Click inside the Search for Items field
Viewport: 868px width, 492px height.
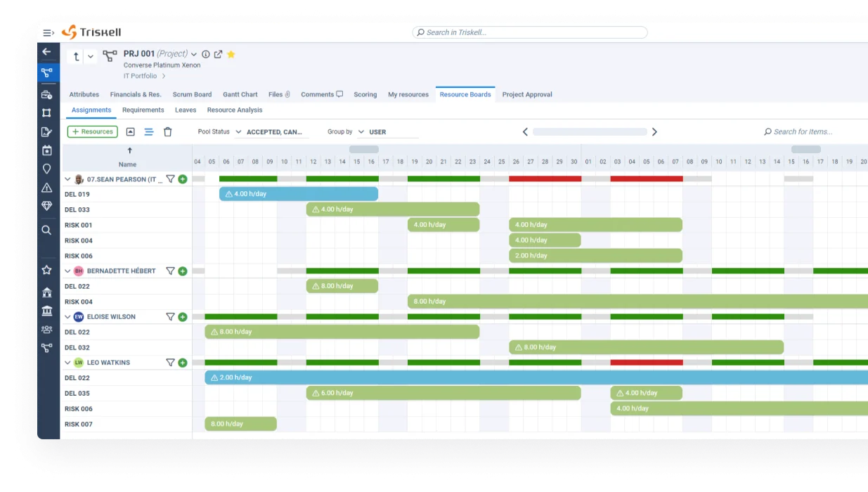click(x=801, y=131)
